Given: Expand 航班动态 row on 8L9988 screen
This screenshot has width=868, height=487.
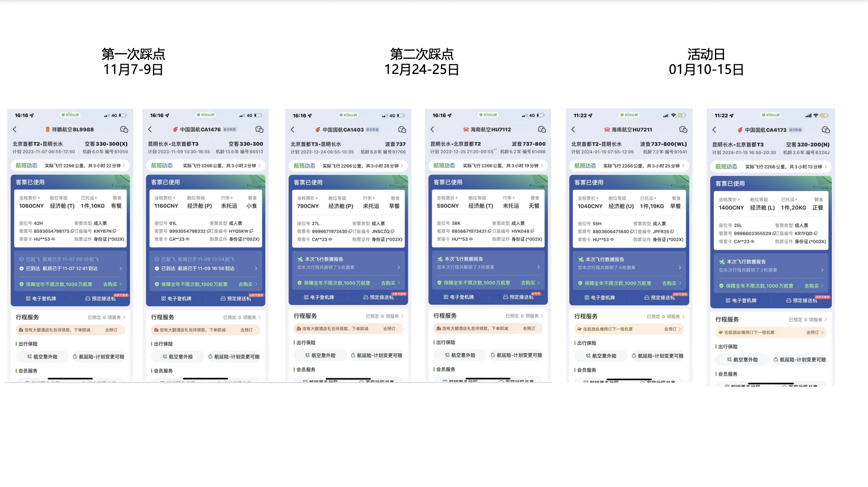Looking at the screenshot, I should [x=70, y=165].
